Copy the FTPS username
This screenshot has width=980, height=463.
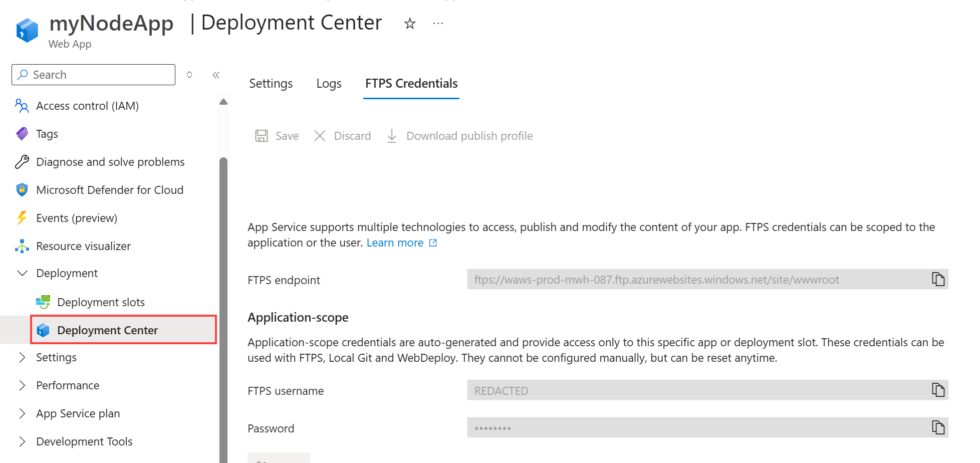point(938,390)
